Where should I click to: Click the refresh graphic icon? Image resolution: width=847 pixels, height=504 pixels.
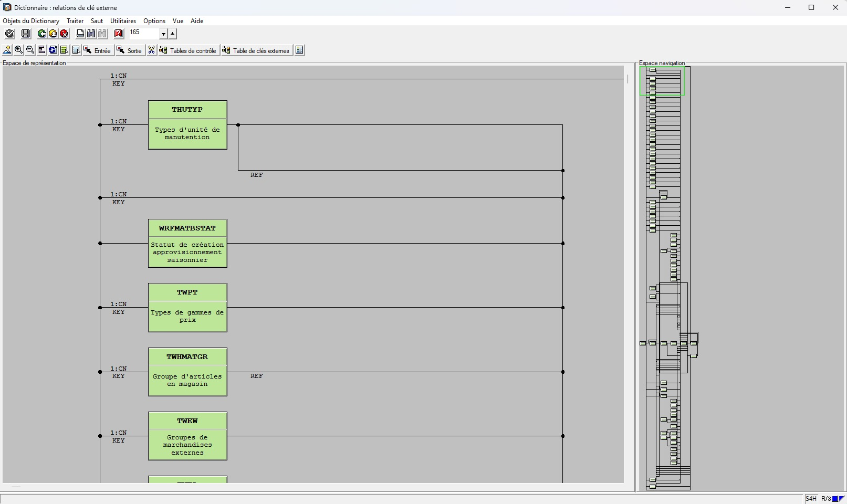coord(53,50)
